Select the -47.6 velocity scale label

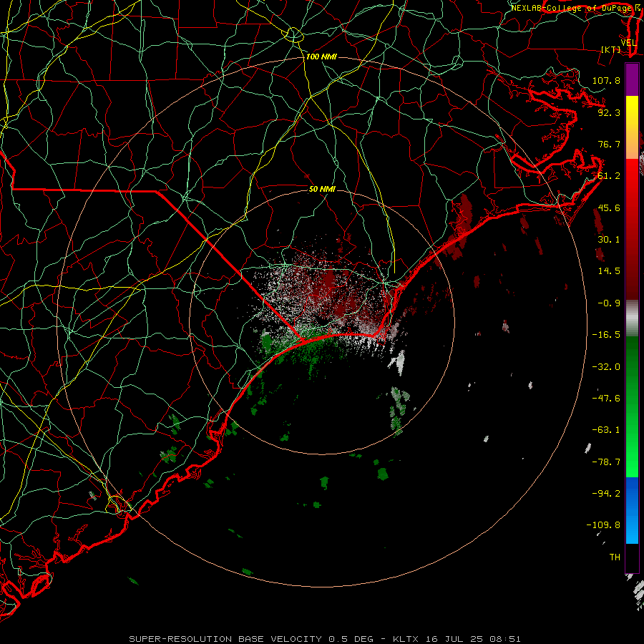click(606, 399)
